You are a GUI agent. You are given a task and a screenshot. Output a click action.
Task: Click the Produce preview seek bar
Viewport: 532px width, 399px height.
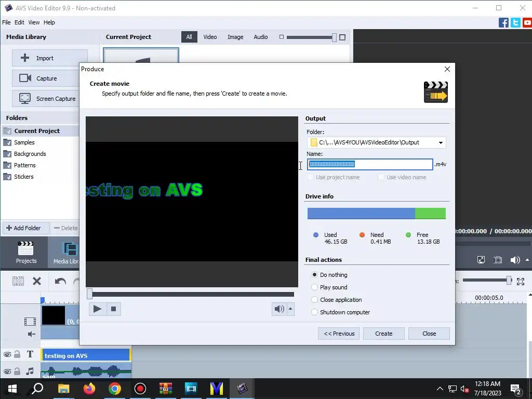click(x=192, y=294)
